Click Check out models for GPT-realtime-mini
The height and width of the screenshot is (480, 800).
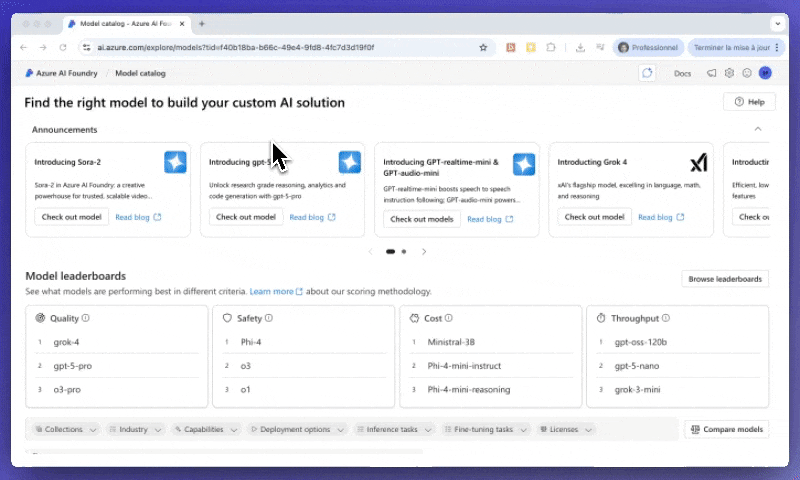click(421, 219)
